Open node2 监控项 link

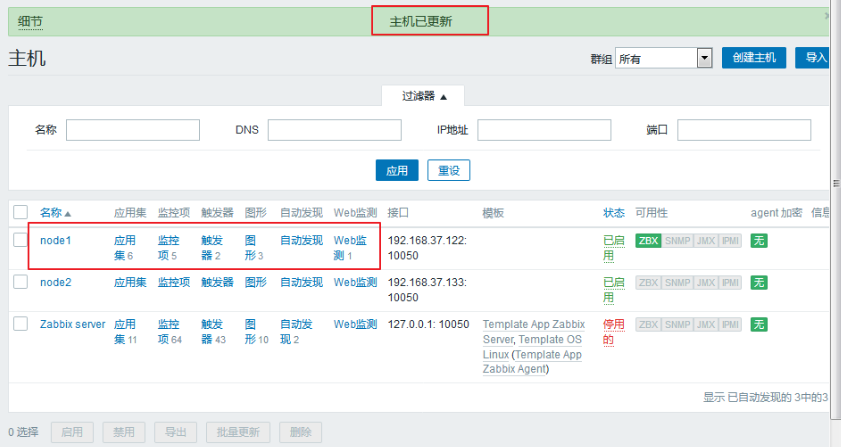[174, 282]
